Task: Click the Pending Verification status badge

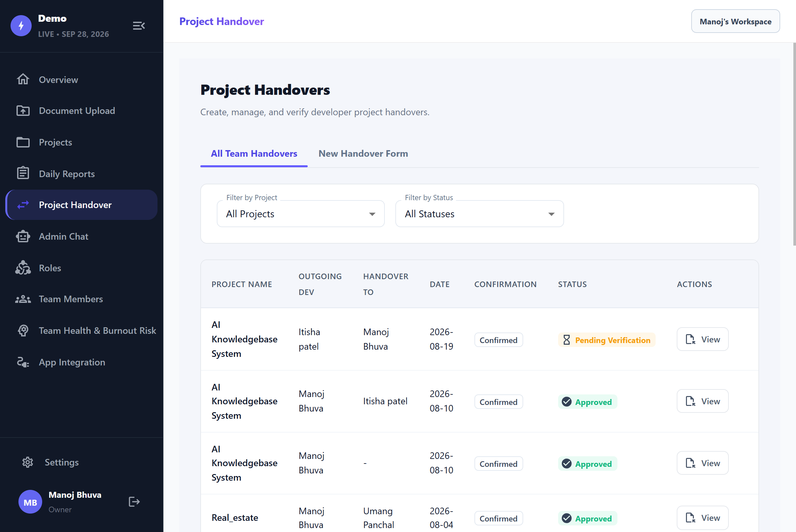Action: (607, 340)
